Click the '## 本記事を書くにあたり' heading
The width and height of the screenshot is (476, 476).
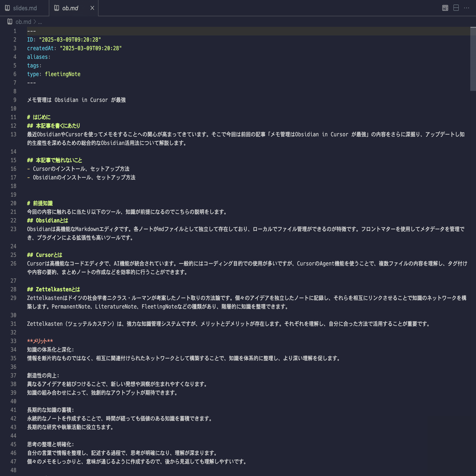[x=54, y=126]
